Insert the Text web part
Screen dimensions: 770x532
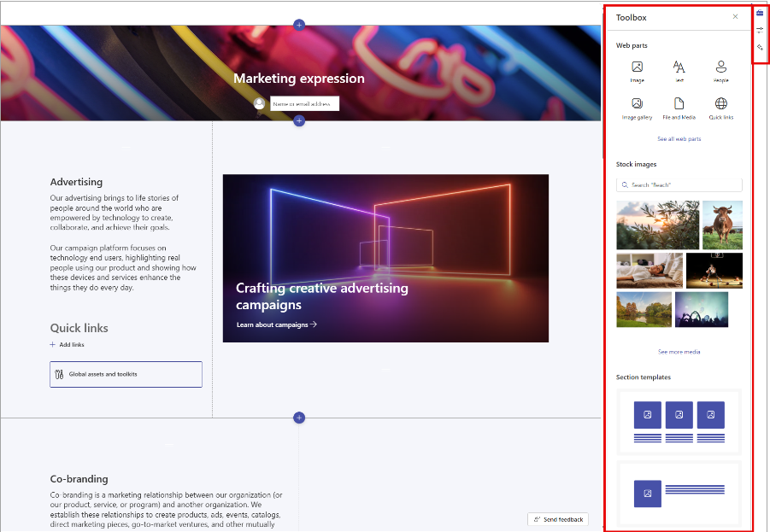tap(679, 70)
